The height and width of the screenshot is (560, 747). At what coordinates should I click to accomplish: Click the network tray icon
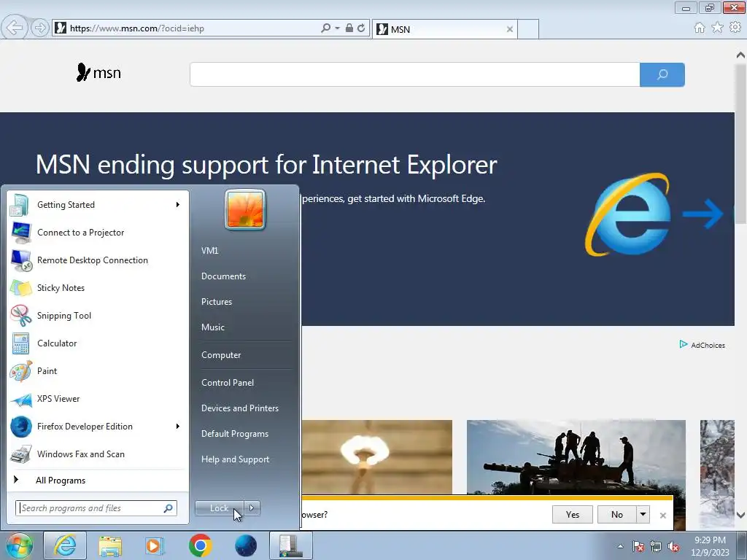pyautogui.click(x=656, y=546)
